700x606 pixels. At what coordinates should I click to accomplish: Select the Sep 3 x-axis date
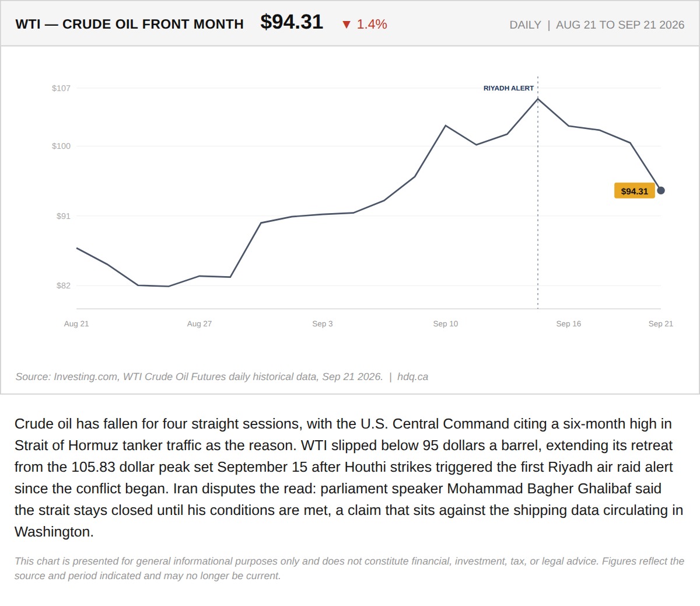click(323, 323)
